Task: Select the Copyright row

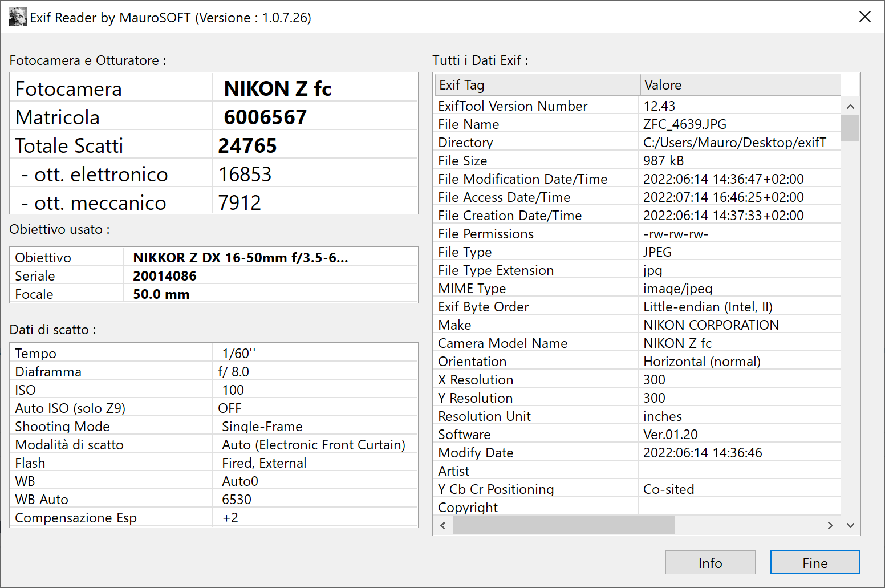Action: 638,508
